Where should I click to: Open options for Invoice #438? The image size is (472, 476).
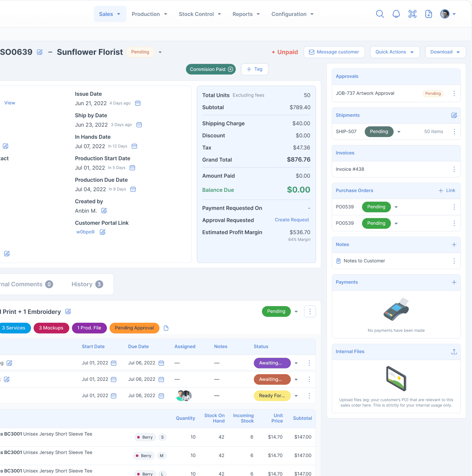coord(454,169)
